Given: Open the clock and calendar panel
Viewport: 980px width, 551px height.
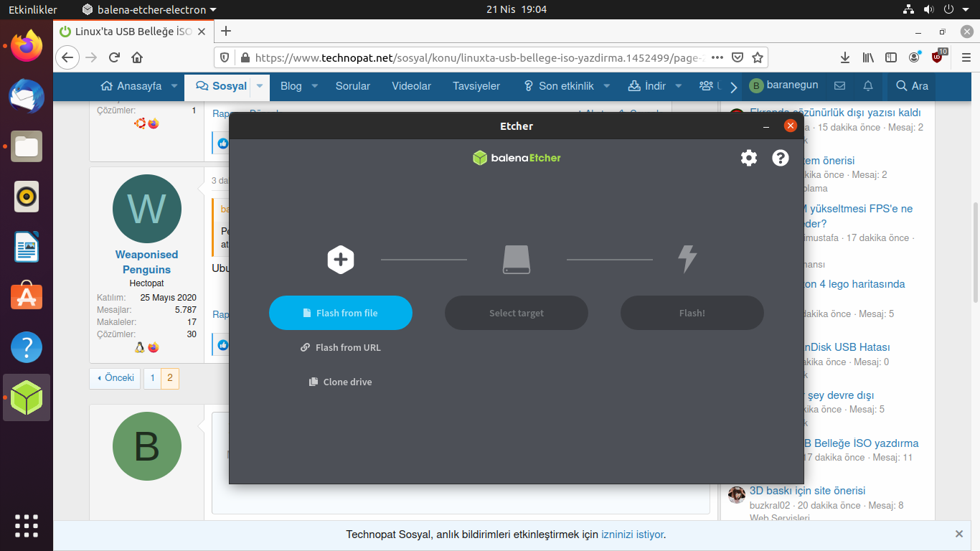Looking at the screenshot, I should pos(516,9).
